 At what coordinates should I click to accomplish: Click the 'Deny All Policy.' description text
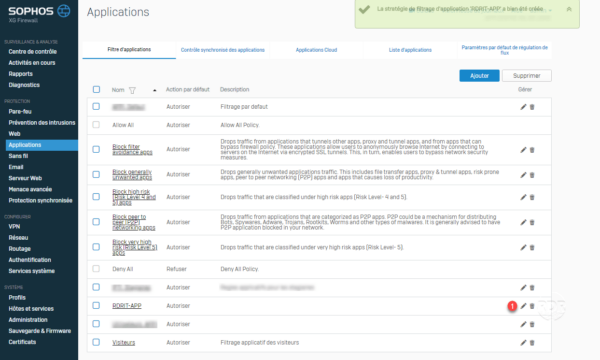(x=240, y=269)
